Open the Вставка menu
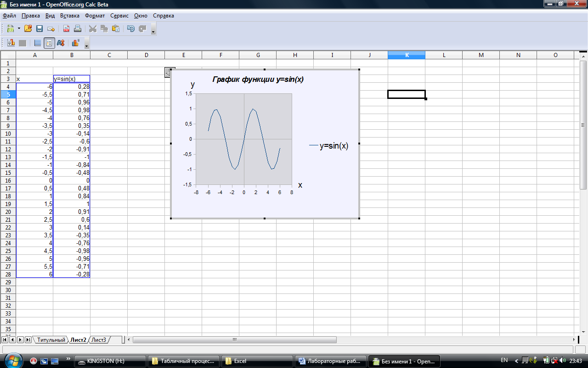Viewport: 588px width, 368px height. click(70, 16)
